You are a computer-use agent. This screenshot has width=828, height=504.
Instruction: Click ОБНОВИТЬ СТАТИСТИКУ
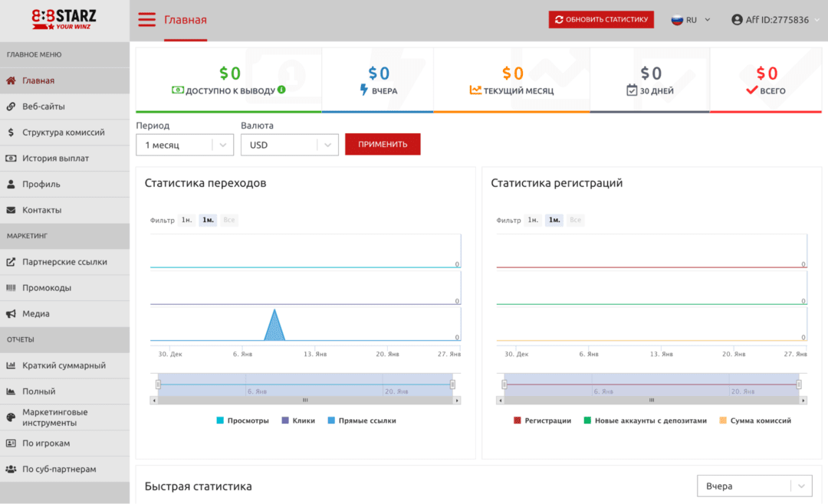(x=601, y=19)
